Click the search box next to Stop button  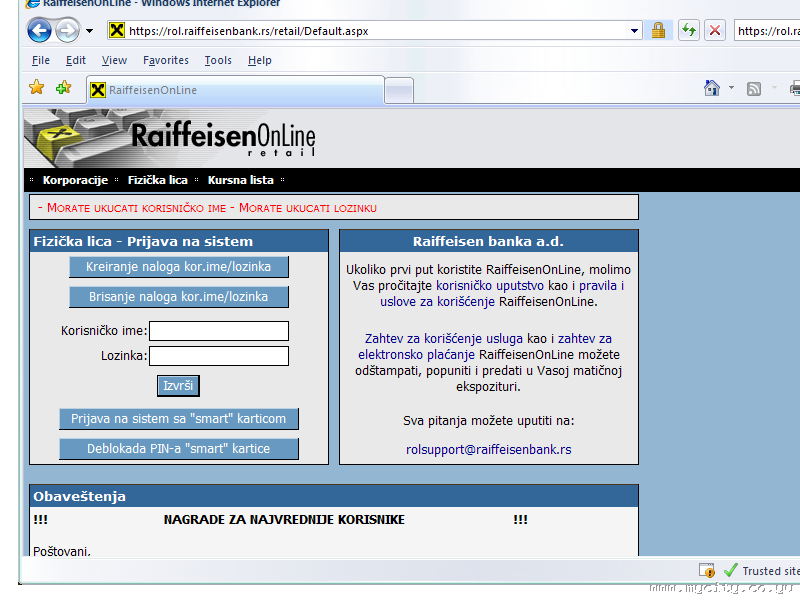point(767,31)
